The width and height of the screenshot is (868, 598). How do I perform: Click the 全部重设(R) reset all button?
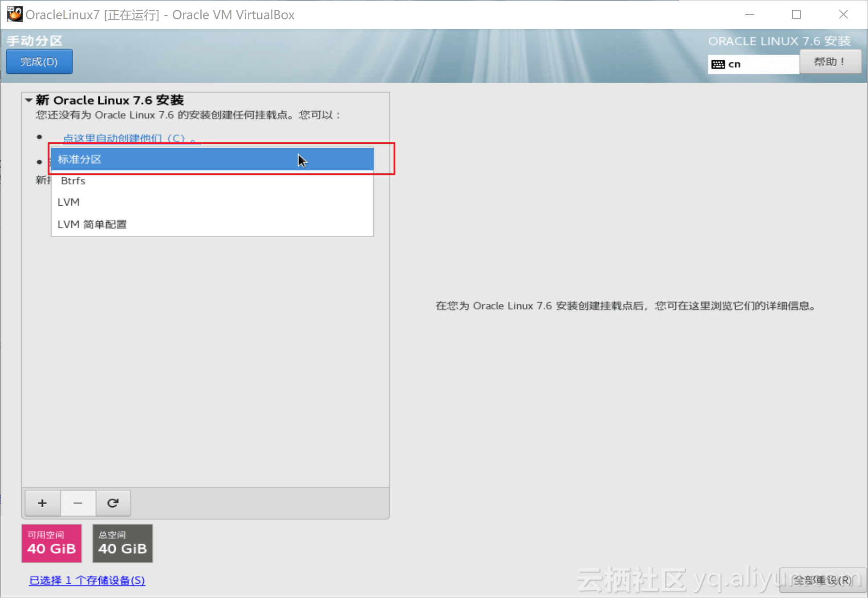pos(822,580)
